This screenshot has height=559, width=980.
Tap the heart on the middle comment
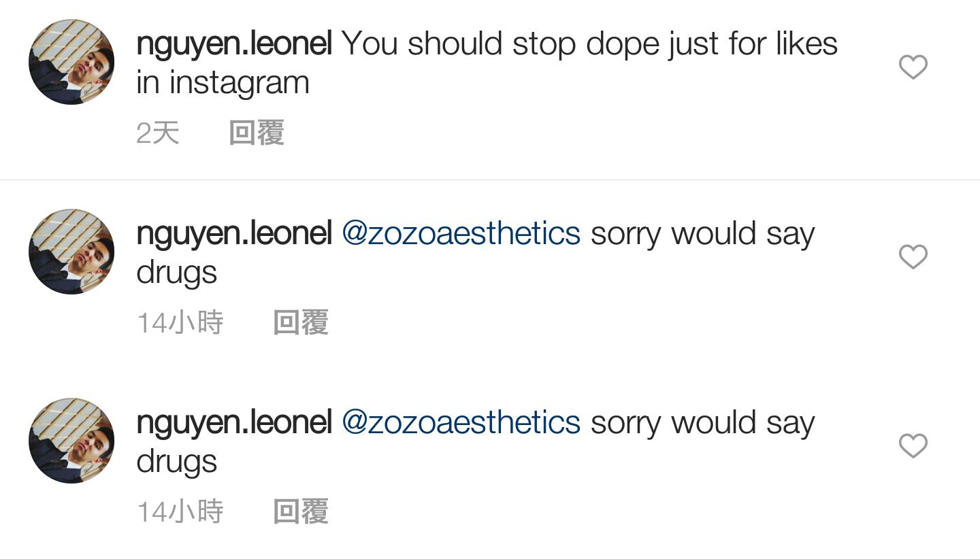tap(913, 256)
